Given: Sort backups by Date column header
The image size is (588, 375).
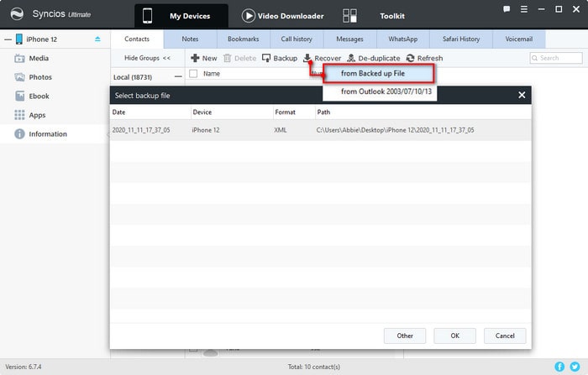Looking at the screenshot, I should pos(150,112).
